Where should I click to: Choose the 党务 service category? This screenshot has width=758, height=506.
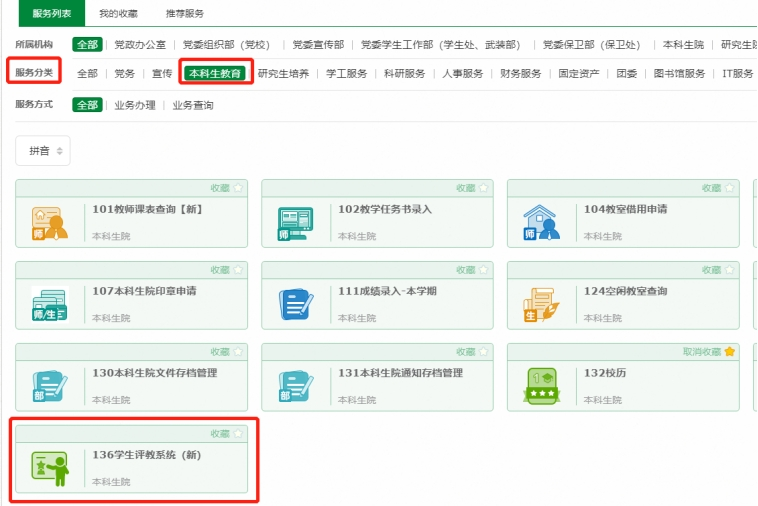[x=124, y=73]
